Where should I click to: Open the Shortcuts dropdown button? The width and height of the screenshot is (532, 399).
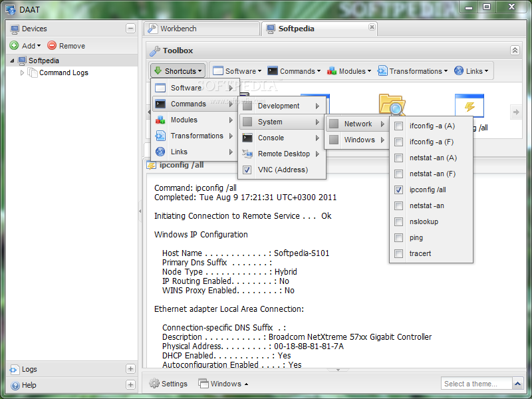178,70
